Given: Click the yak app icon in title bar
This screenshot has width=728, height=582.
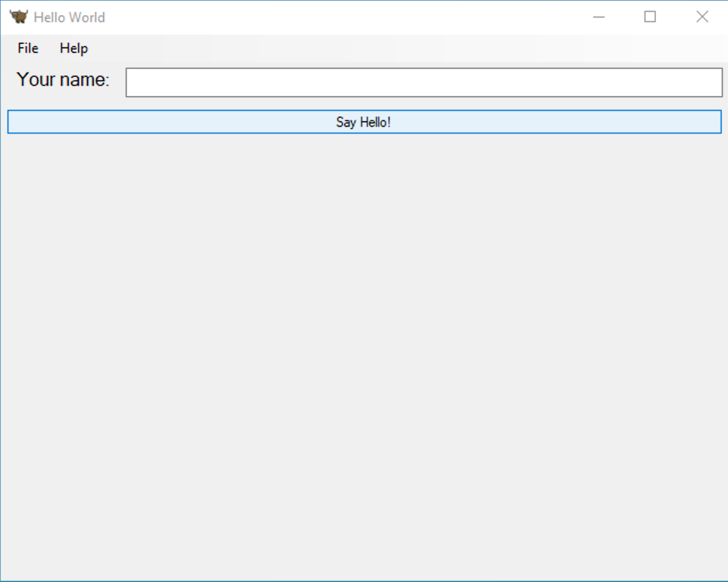Looking at the screenshot, I should 19,17.
